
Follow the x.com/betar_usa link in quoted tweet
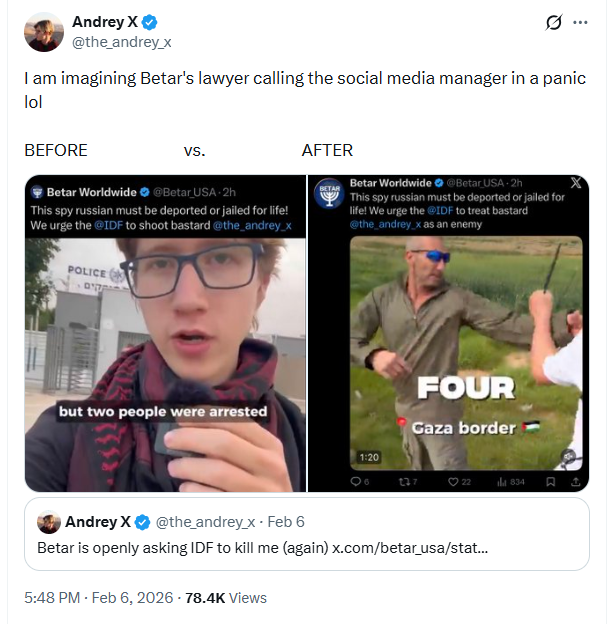coord(410,548)
